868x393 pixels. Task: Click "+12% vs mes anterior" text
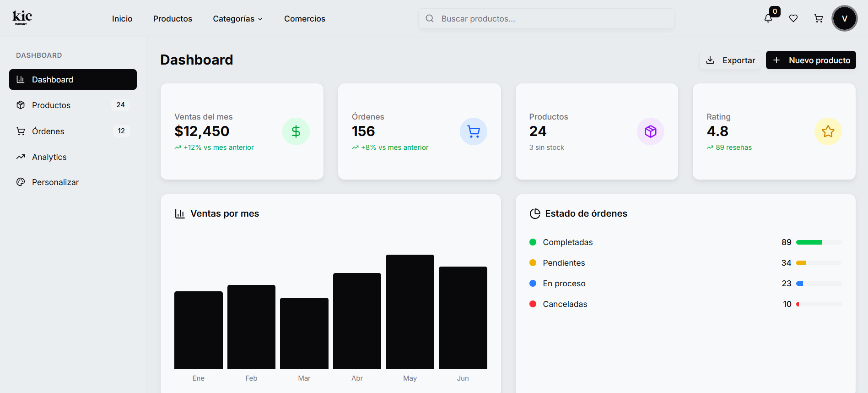tap(219, 147)
